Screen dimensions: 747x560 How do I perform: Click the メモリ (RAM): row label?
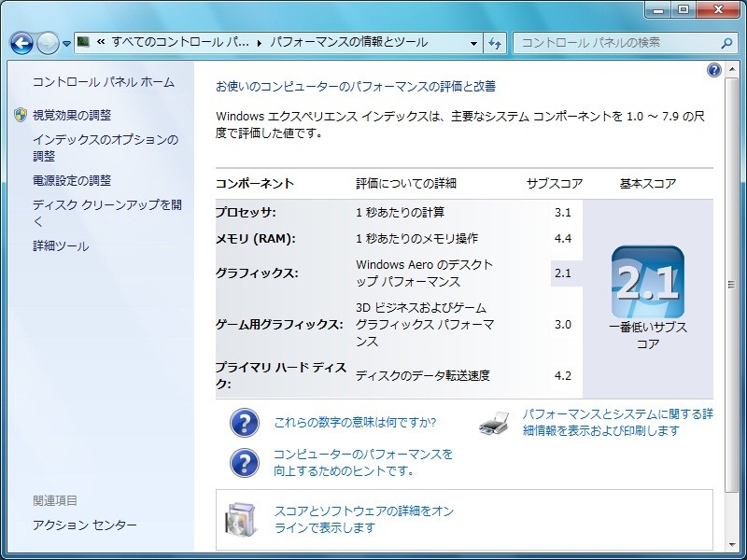256,238
